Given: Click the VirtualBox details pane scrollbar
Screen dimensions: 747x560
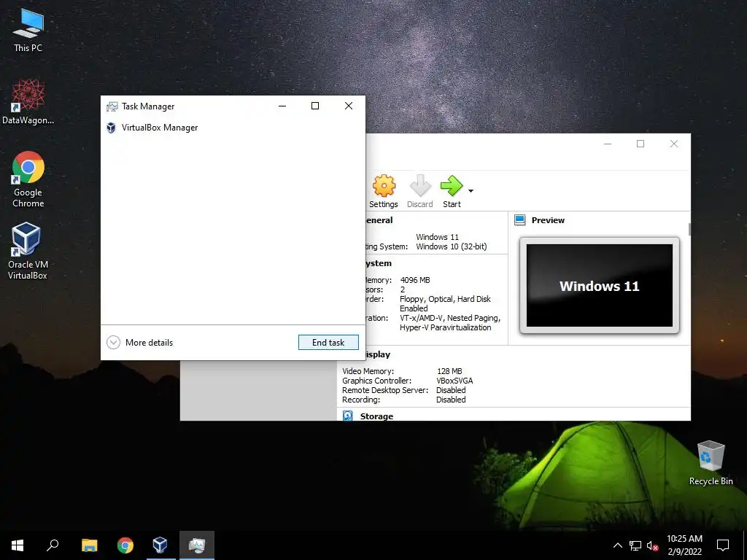Looking at the screenshot, I should 689,228.
